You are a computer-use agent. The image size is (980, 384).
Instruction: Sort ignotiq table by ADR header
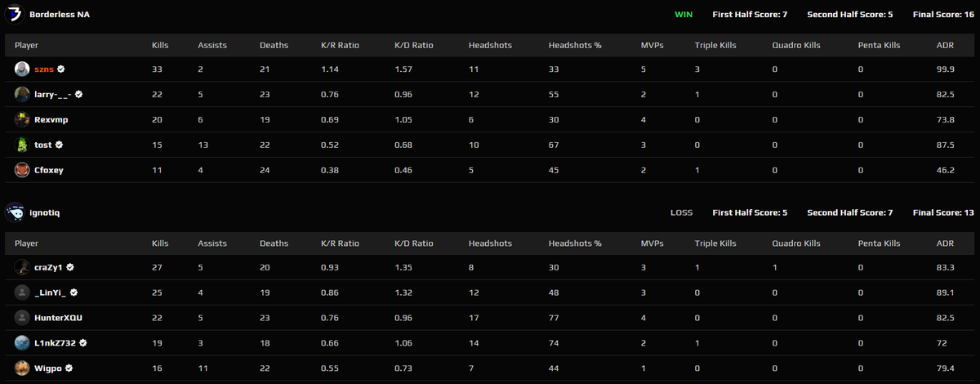pyautogui.click(x=944, y=243)
